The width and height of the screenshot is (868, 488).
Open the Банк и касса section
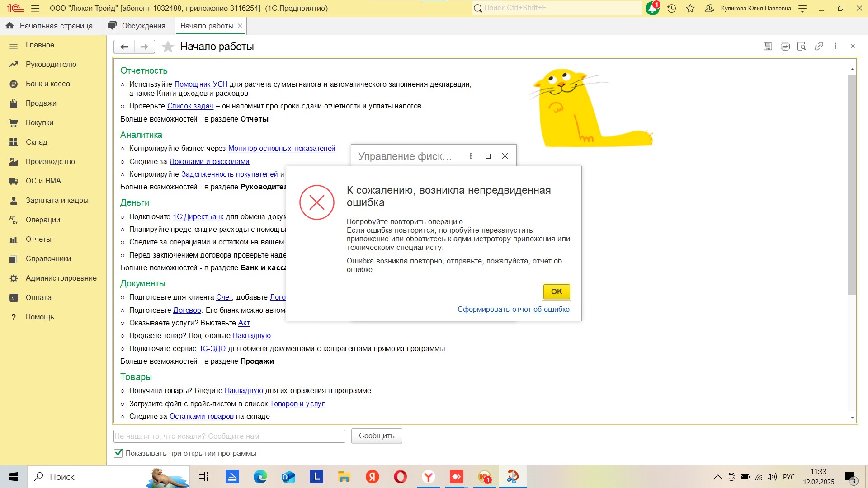[47, 84]
